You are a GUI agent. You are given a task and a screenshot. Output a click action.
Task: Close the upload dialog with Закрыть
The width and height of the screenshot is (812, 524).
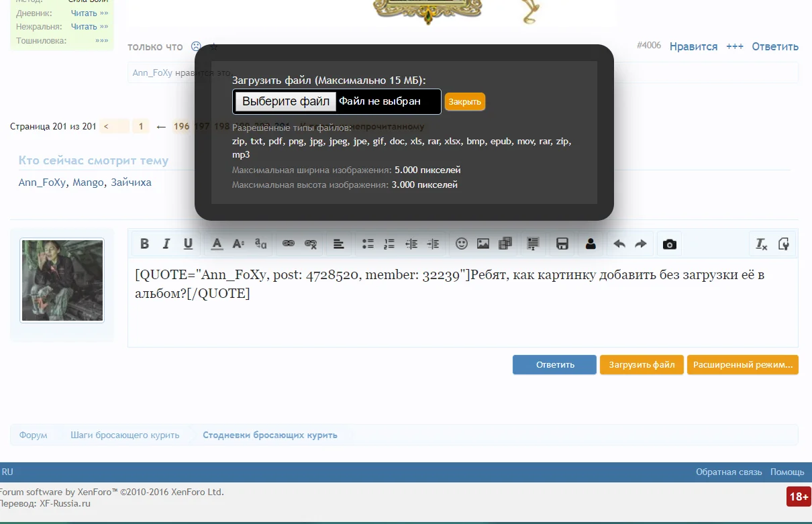464,101
